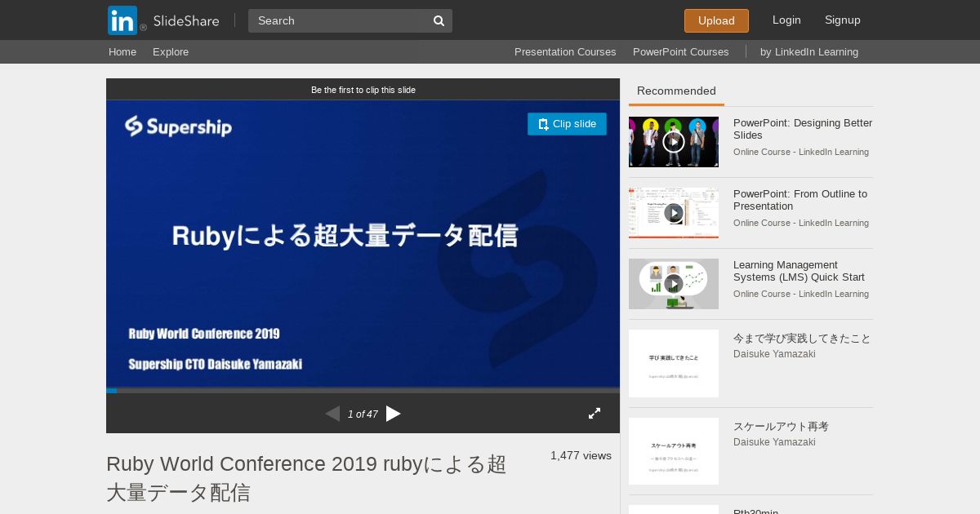This screenshot has height=514, width=980.
Task: Open PowerPoint: From Outline to Presentation title
Action: (800, 200)
